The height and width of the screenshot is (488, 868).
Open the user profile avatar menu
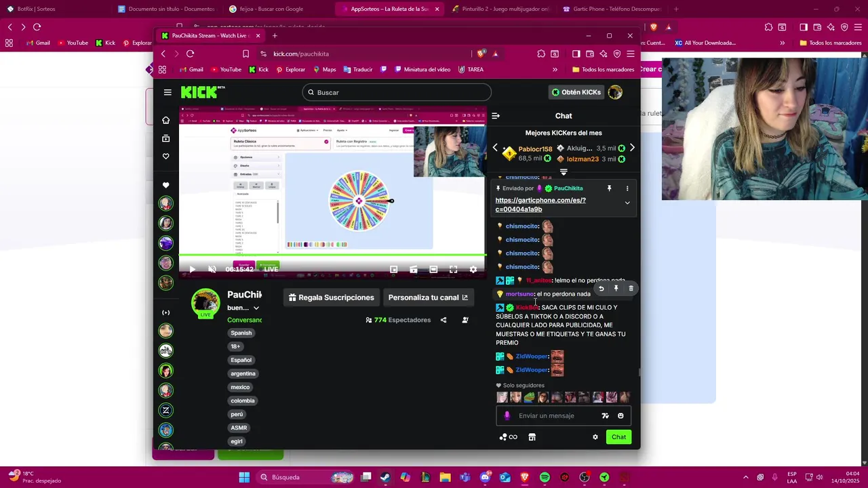point(615,92)
